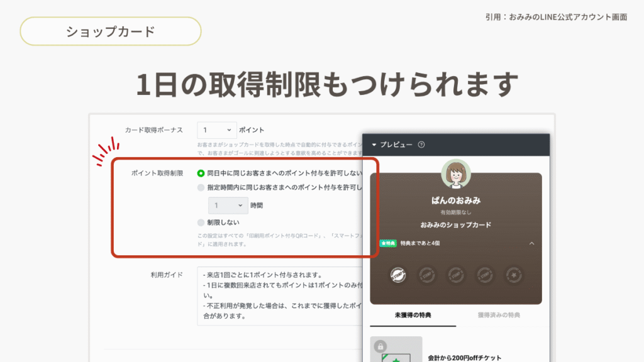Select the 制限しない radio option
This screenshot has height=362, width=644.
pyautogui.click(x=201, y=222)
